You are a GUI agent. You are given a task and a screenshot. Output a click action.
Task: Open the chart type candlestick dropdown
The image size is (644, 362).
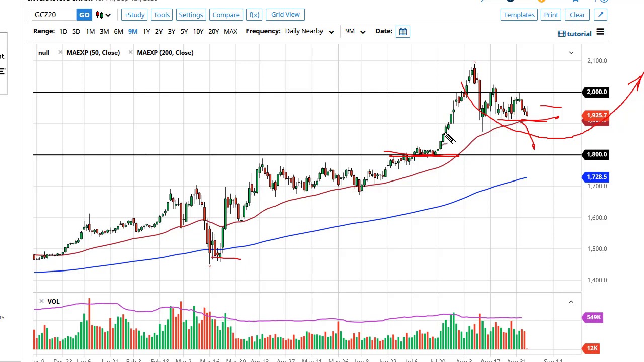coord(103,15)
